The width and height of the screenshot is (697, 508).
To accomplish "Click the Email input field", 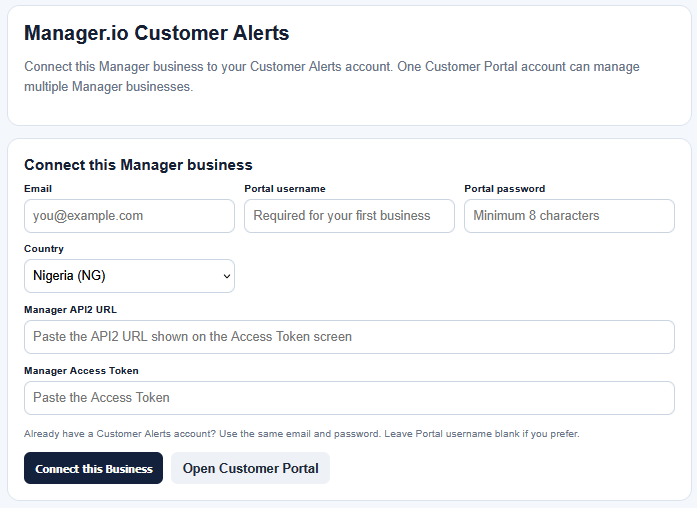I will (129, 216).
